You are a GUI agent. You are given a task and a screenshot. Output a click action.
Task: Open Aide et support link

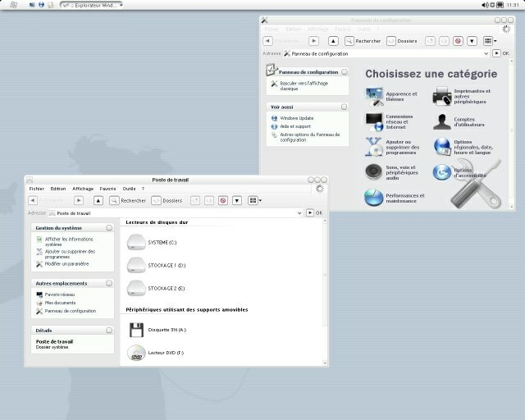[295, 126]
